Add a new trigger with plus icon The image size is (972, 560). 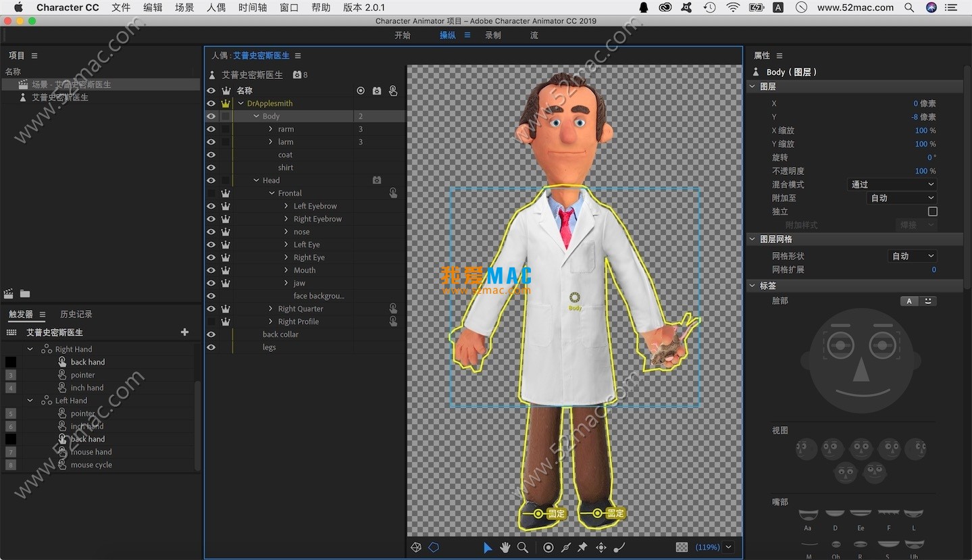coord(185,332)
